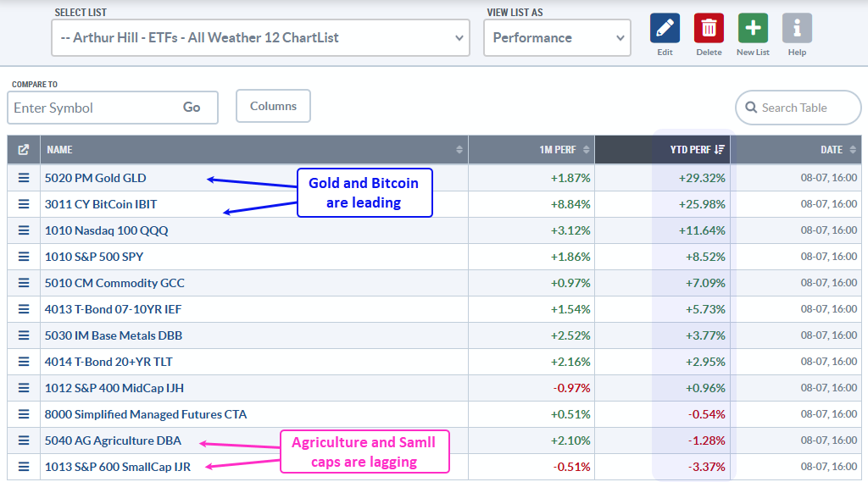
Task: Open the 5010 CM Commodity GCC link
Action: click(114, 283)
